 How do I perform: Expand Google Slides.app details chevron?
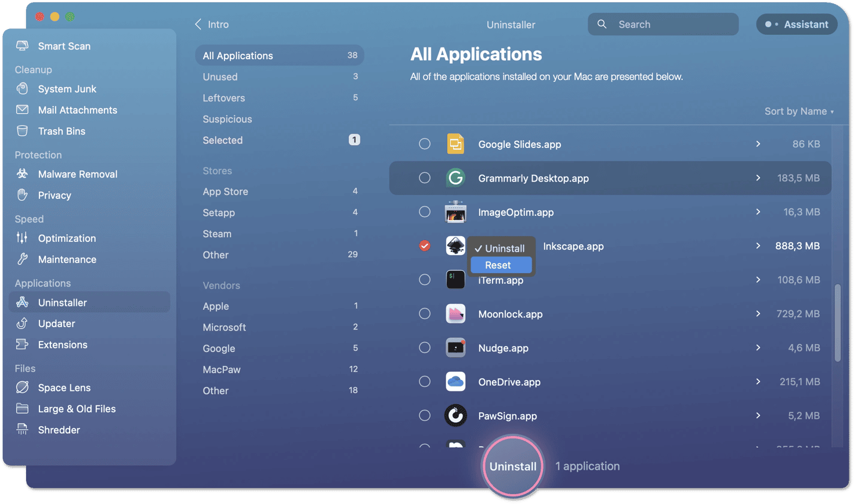(x=758, y=144)
